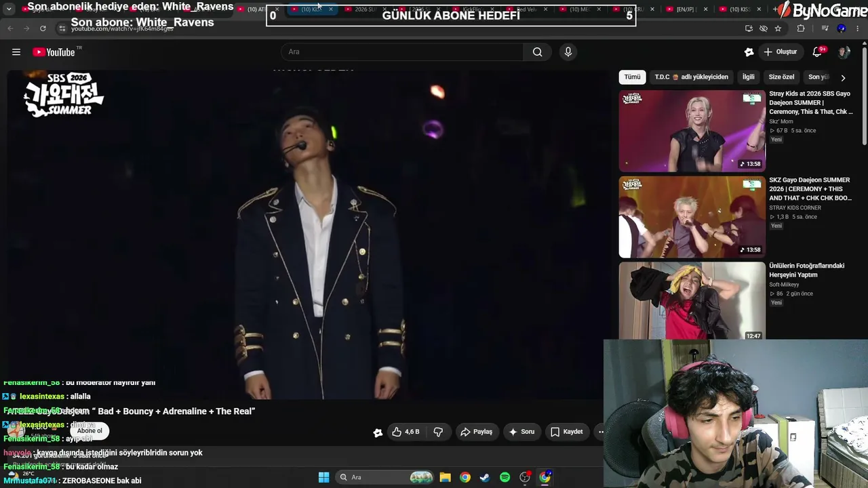Go back in Chrome

tap(10, 28)
